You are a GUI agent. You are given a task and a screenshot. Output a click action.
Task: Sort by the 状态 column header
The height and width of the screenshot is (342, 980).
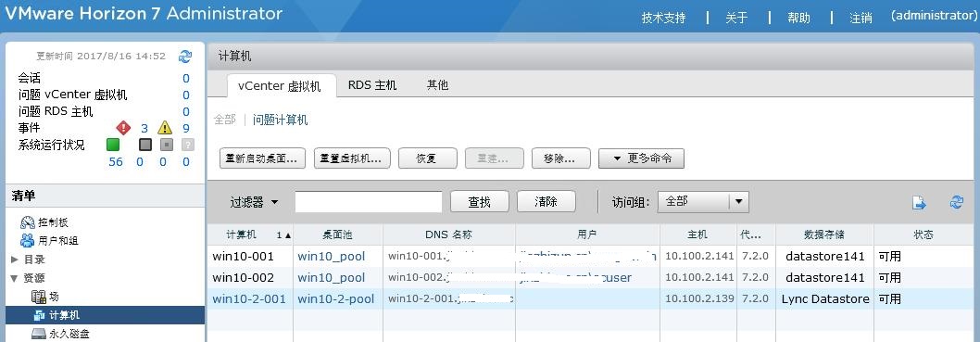[x=923, y=234]
